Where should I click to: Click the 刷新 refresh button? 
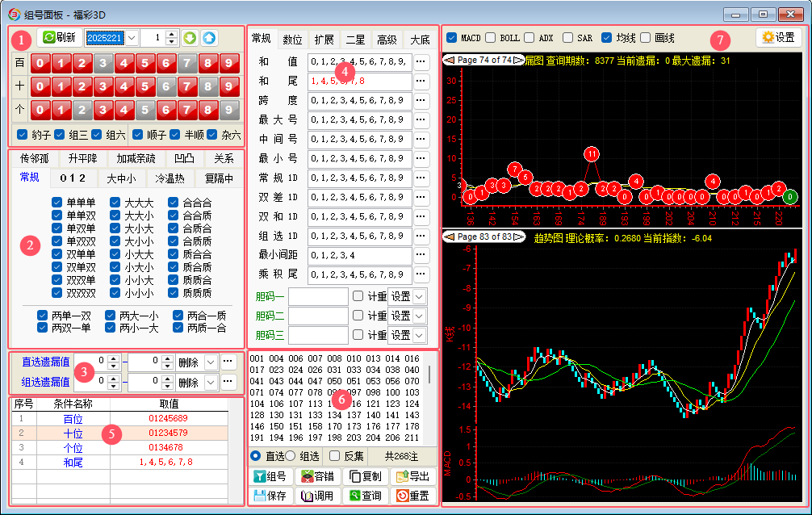point(59,38)
